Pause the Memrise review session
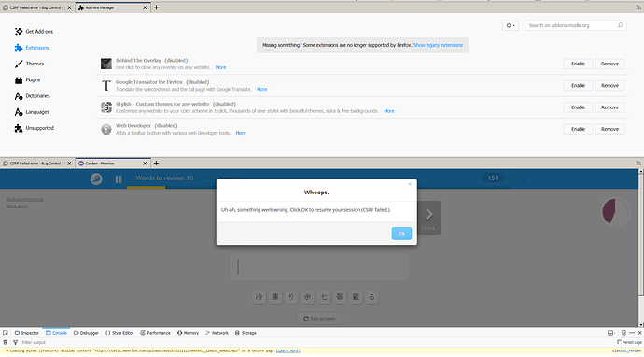Viewport: 644px width, 357px height. tap(119, 179)
